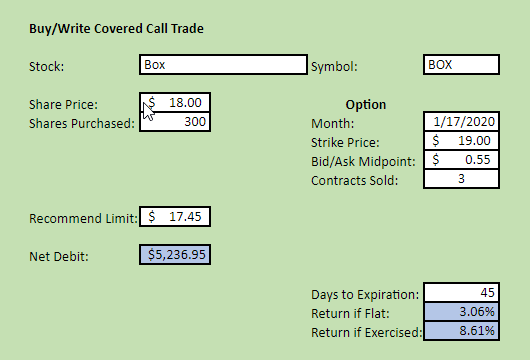
Task: Click the Shares Purchased cell with 300
Action: coord(175,122)
